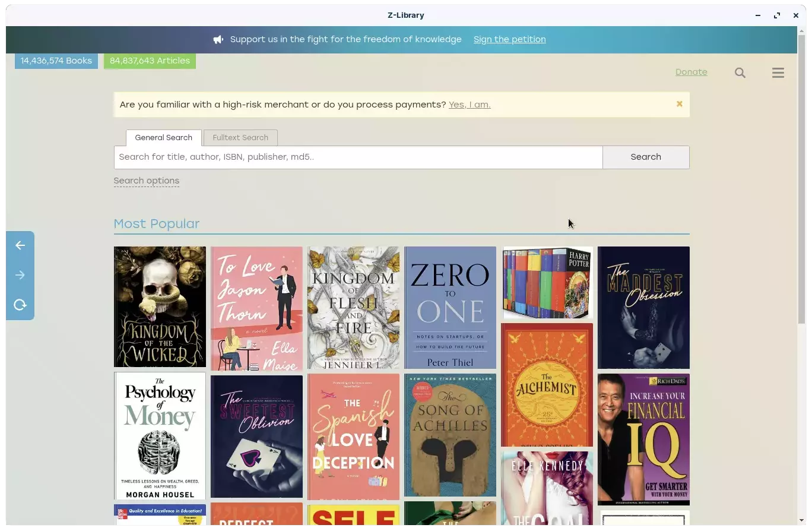The image size is (812, 531).
Task: Open the 14,436,574 Books badge
Action: [x=56, y=61]
